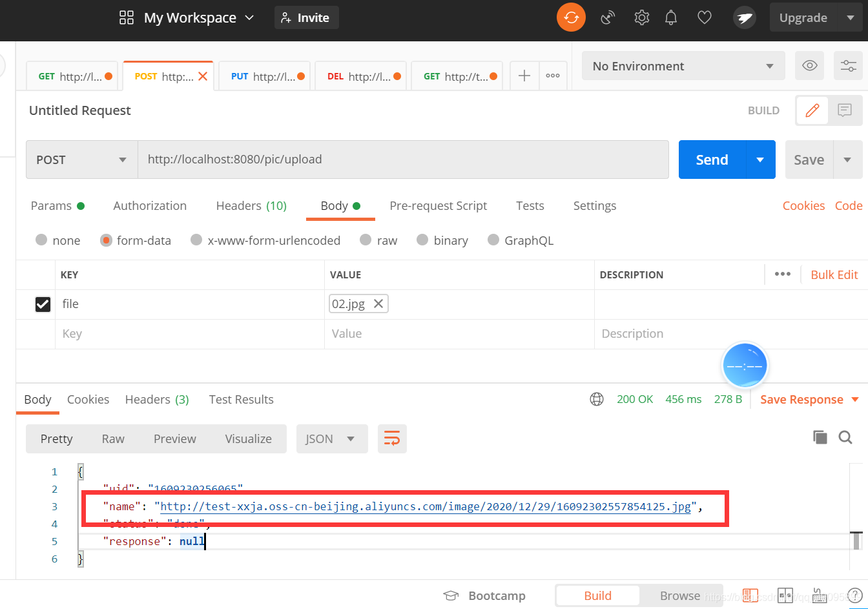Switch to the Tests tab
The height and width of the screenshot is (609, 868).
[530, 205]
